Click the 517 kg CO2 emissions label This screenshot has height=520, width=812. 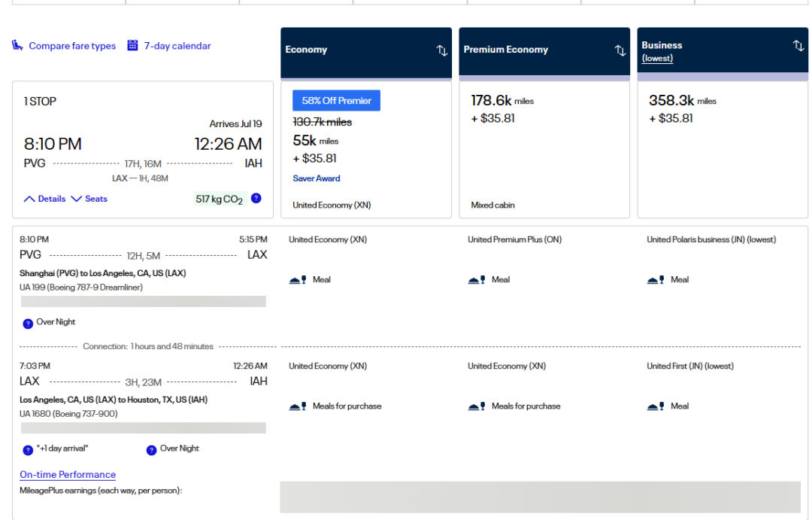220,199
